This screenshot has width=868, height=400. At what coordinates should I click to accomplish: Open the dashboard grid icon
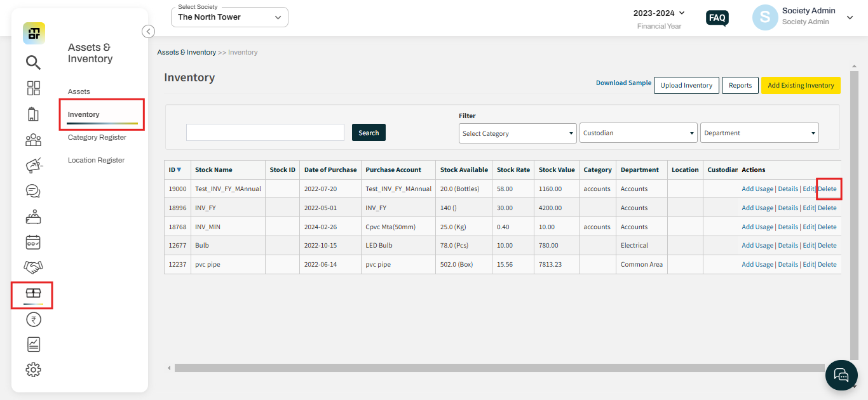click(x=33, y=88)
